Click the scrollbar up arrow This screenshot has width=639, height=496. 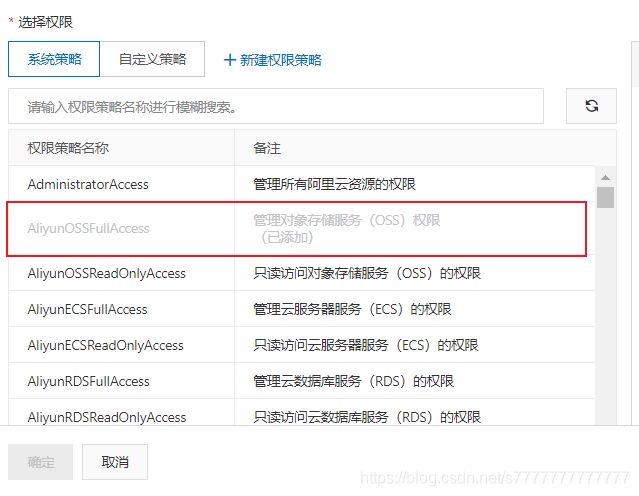pos(605,177)
